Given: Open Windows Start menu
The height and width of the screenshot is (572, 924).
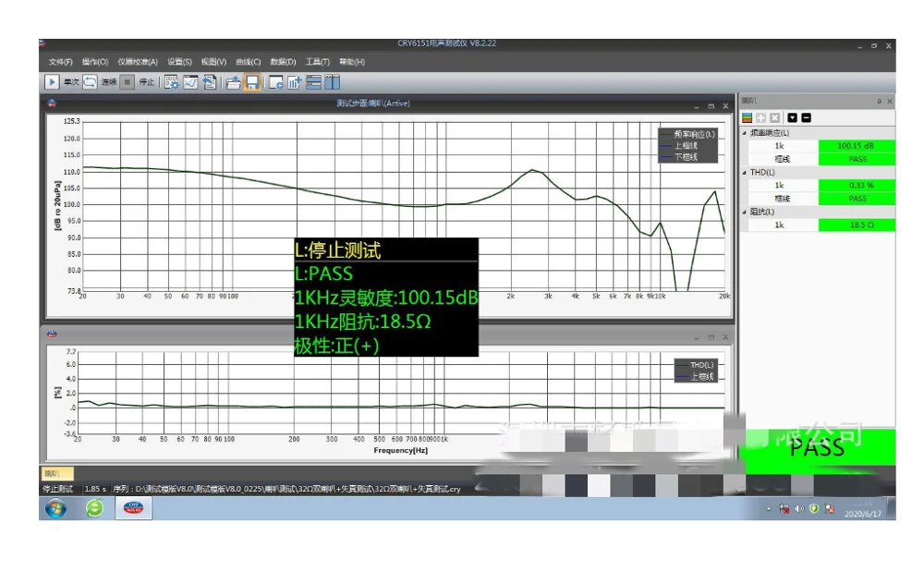Looking at the screenshot, I should click(x=56, y=508).
